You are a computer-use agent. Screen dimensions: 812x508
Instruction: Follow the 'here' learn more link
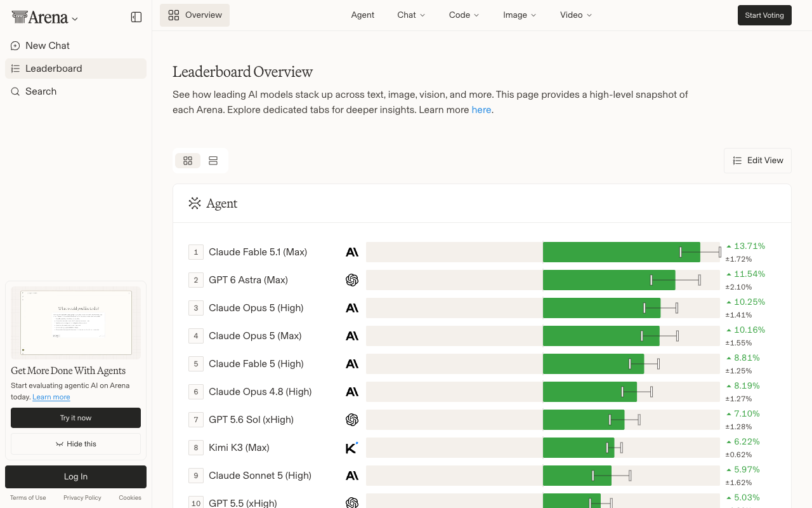tap(481, 110)
